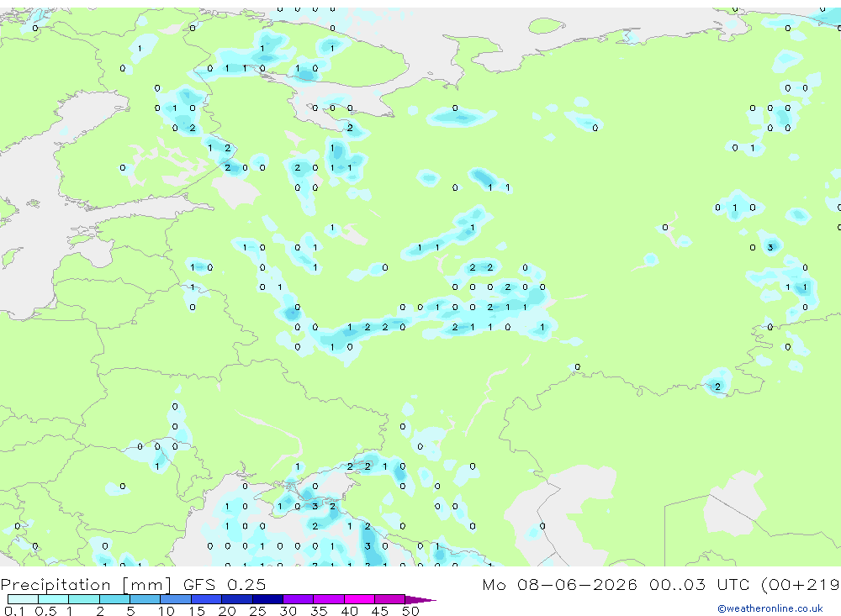Click the legend label '15'
The height and width of the screenshot is (616, 841).
pyautogui.click(x=197, y=611)
